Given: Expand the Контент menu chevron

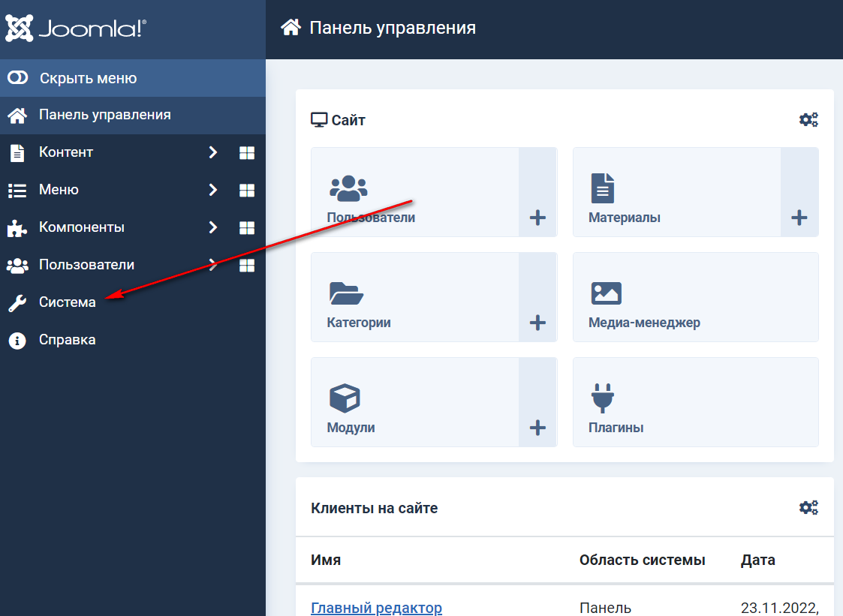Looking at the screenshot, I should 213,152.
